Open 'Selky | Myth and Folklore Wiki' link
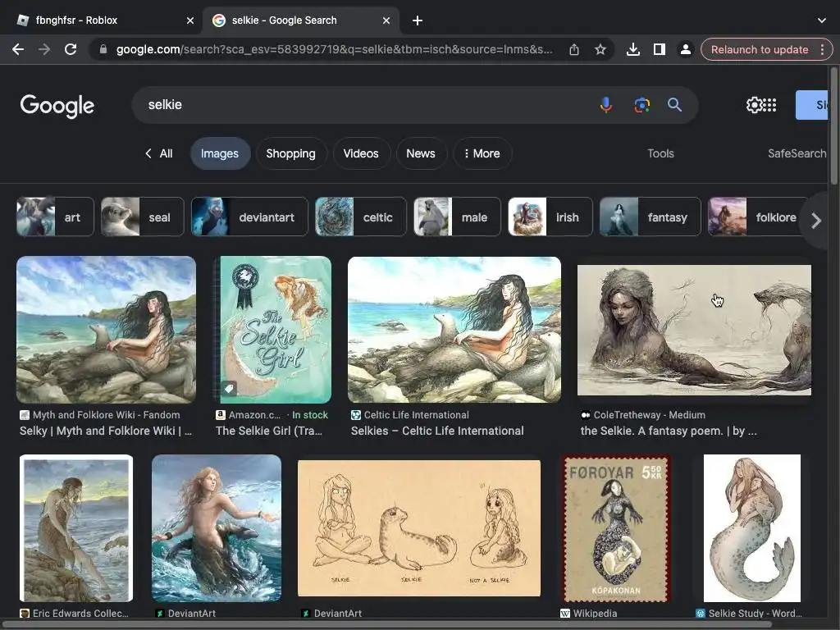 click(x=106, y=431)
